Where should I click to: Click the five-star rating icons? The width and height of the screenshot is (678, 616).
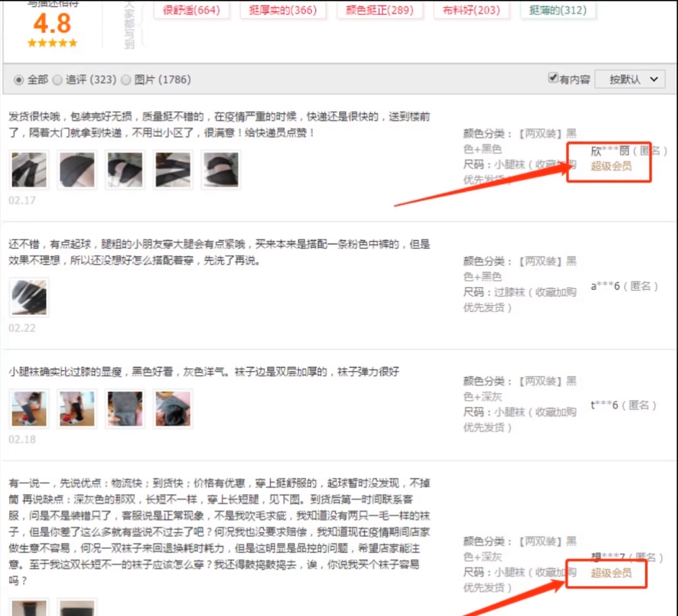point(52,43)
